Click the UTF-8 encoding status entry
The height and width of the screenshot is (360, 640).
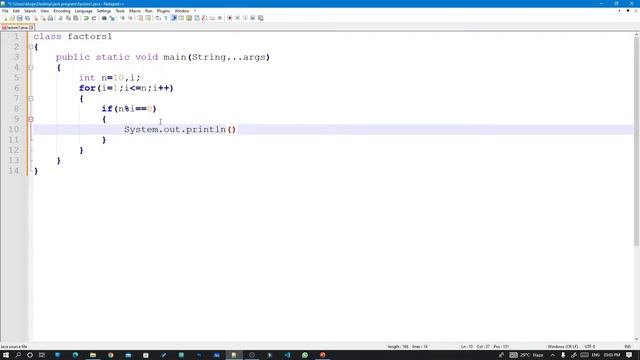click(x=590, y=347)
